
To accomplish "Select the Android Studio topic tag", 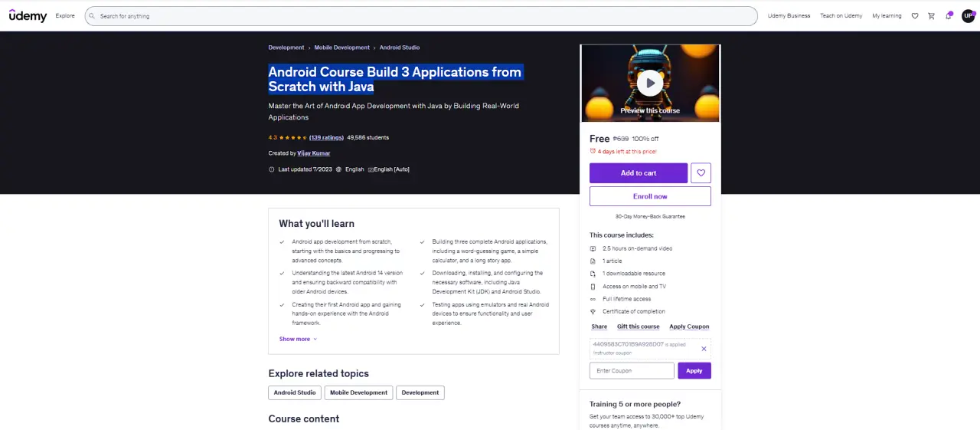I will pyautogui.click(x=295, y=392).
